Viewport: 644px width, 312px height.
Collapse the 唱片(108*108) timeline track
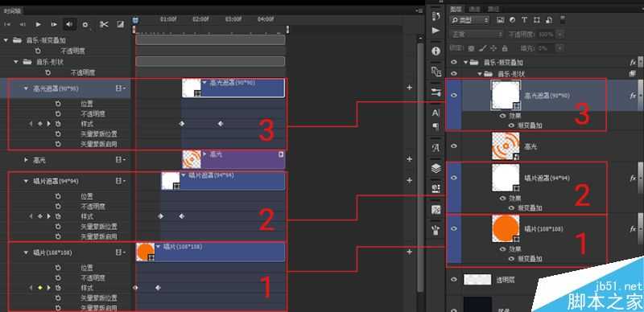tap(26, 252)
